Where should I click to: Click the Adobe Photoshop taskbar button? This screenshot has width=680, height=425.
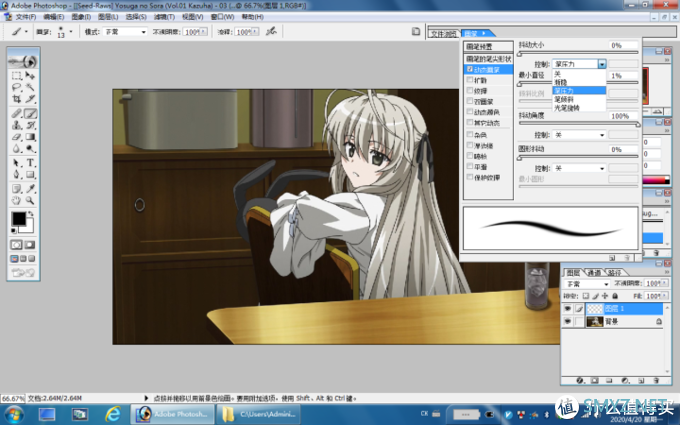click(172, 414)
